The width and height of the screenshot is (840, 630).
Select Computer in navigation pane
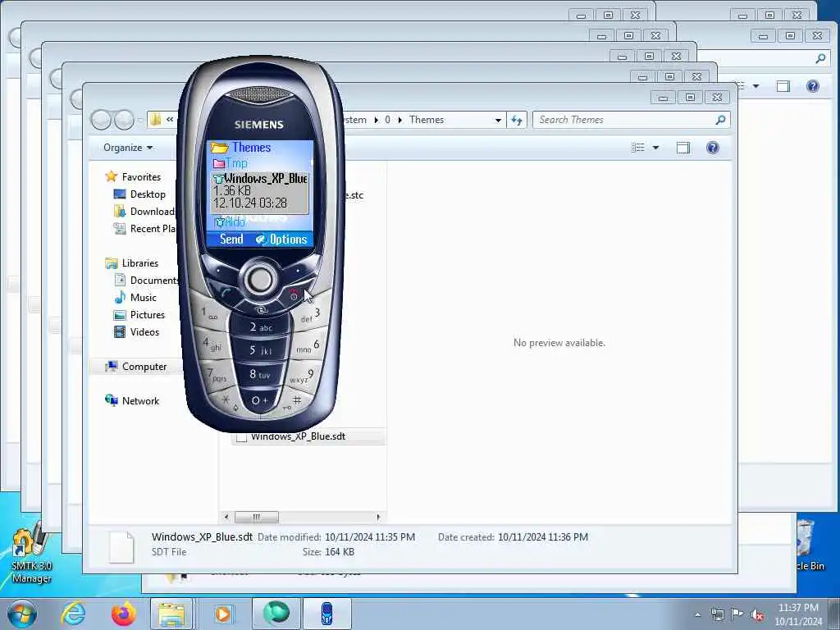point(136,367)
